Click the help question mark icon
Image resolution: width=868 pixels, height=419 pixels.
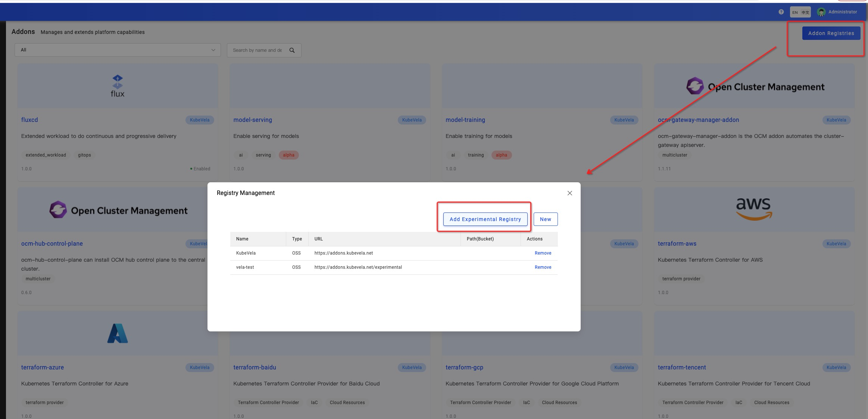781,12
